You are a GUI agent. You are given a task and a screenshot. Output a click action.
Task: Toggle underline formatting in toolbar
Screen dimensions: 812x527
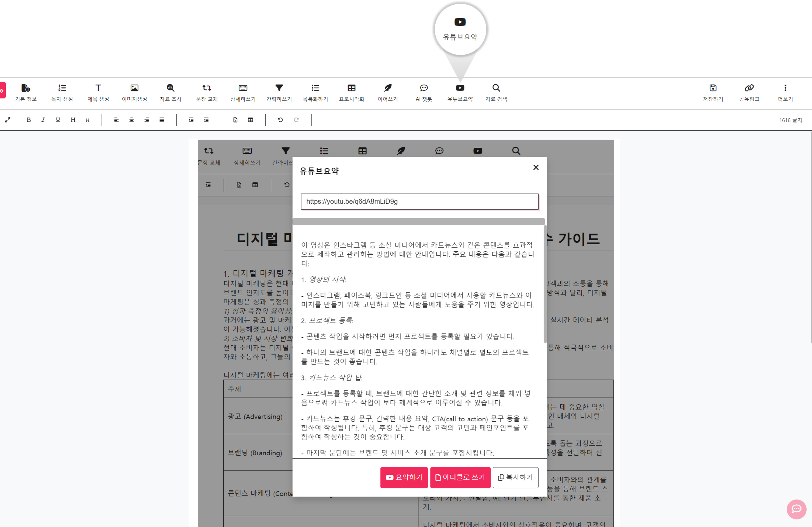(x=57, y=120)
